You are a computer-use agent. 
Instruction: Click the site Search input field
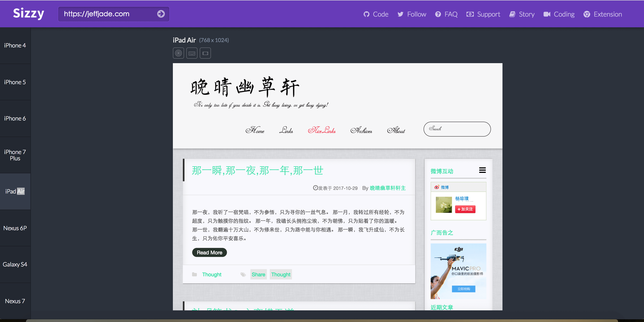click(457, 129)
